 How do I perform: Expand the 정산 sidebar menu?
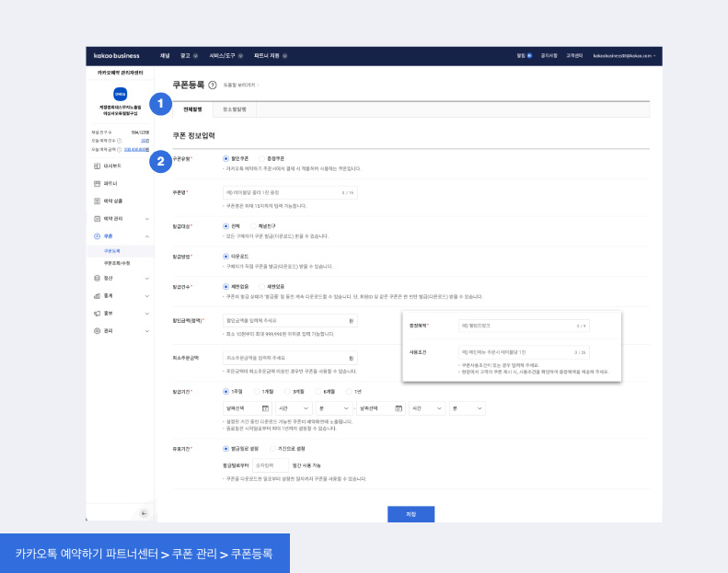click(x=146, y=278)
